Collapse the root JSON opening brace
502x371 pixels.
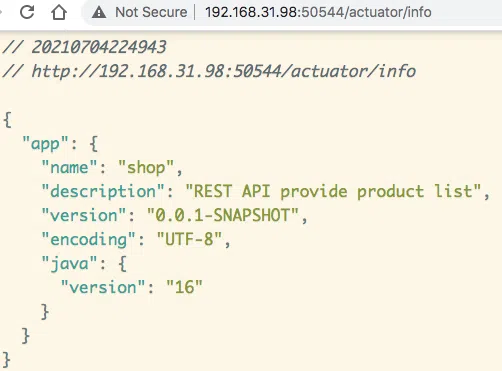click(x=7, y=119)
